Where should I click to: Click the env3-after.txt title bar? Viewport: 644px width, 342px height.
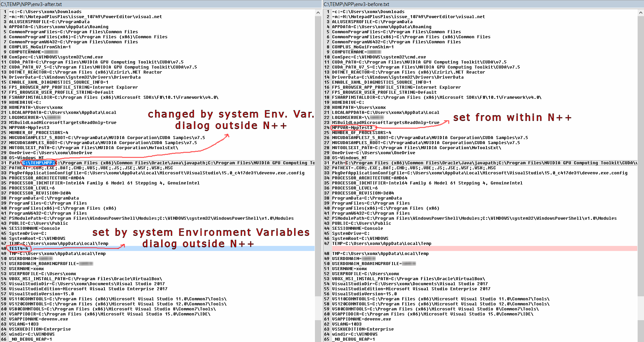click(x=67, y=4)
